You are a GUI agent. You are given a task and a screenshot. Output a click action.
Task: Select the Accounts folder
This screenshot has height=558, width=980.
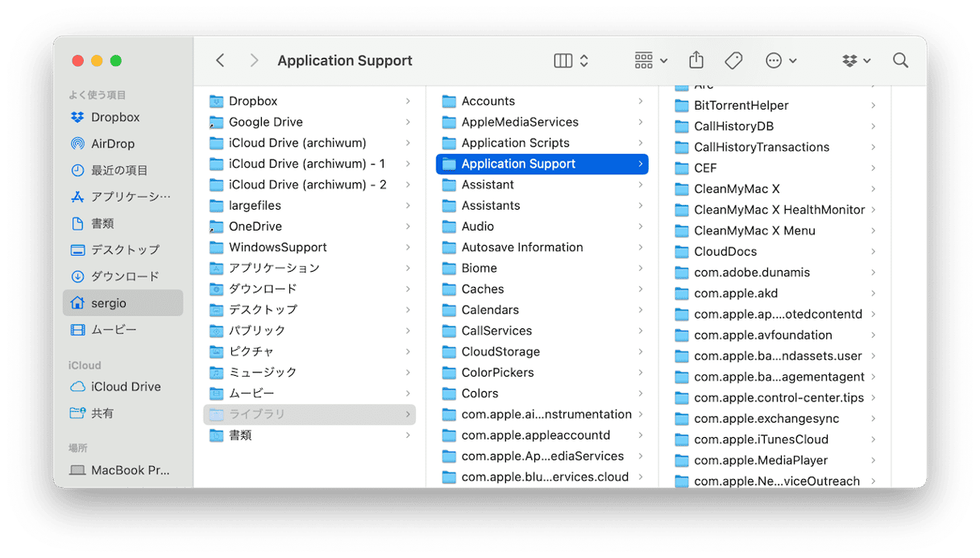tap(542, 101)
